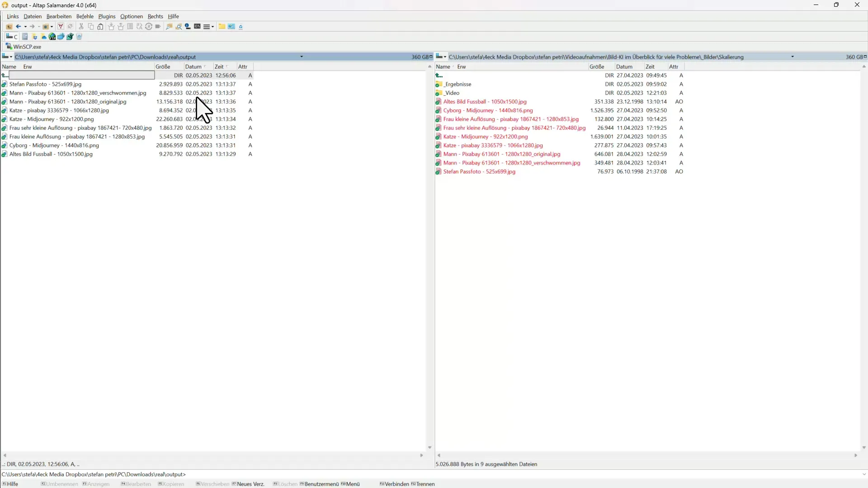The image size is (868, 488).
Task: Expand hot paths dropdown arrow
Action: [52, 27]
